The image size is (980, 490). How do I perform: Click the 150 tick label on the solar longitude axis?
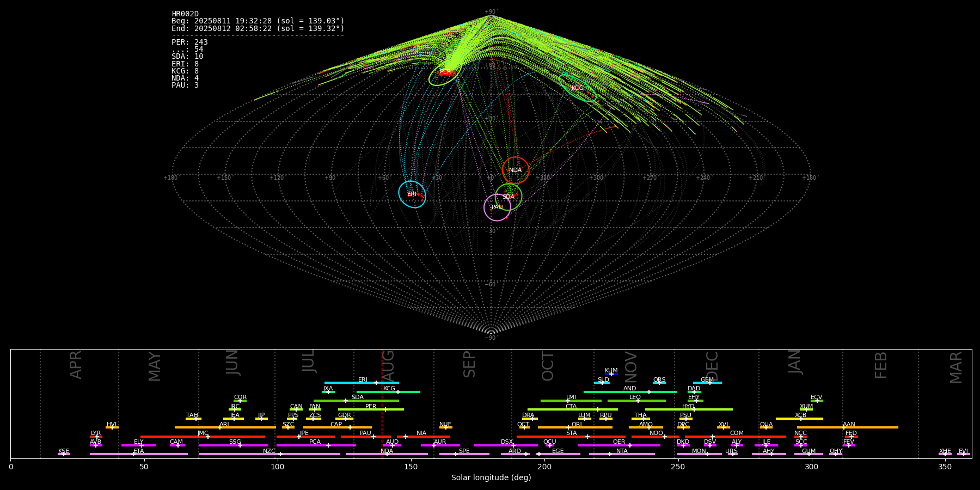click(411, 467)
